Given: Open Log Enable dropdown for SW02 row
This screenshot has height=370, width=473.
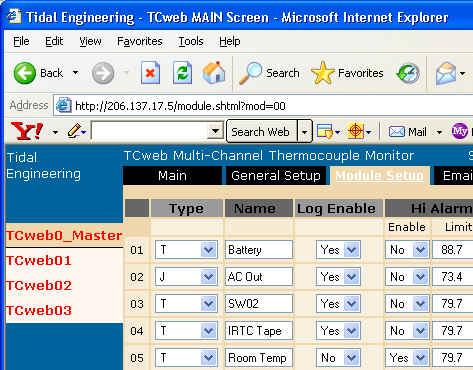Looking at the screenshot, I should 352,304.
